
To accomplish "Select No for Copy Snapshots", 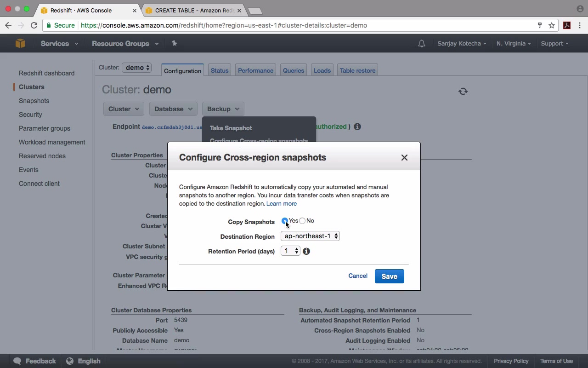I will [x=302, y=221].
